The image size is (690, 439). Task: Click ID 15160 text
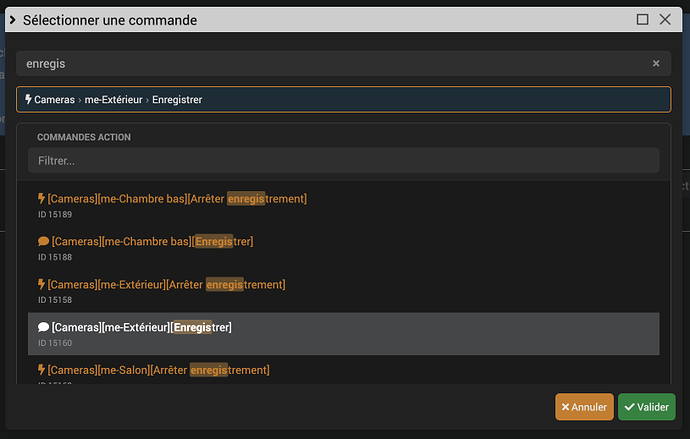click(55, 343)
